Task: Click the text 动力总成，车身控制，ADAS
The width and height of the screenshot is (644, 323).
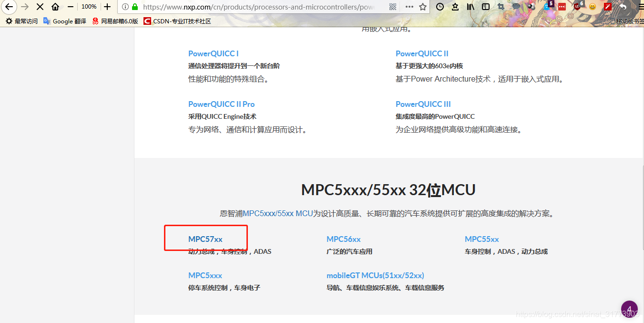Action: (x=230, y=251)
